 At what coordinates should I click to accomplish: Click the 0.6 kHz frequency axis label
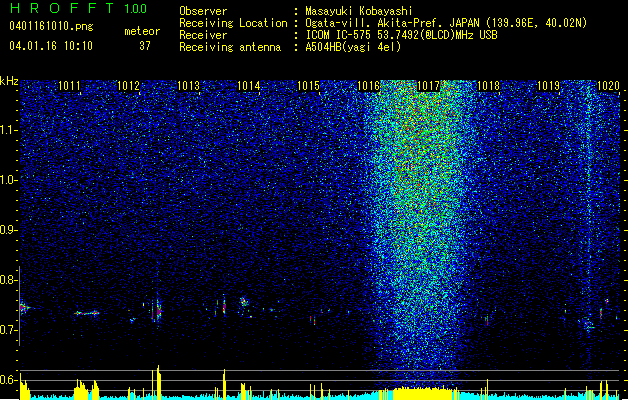(x=9, y=380)
